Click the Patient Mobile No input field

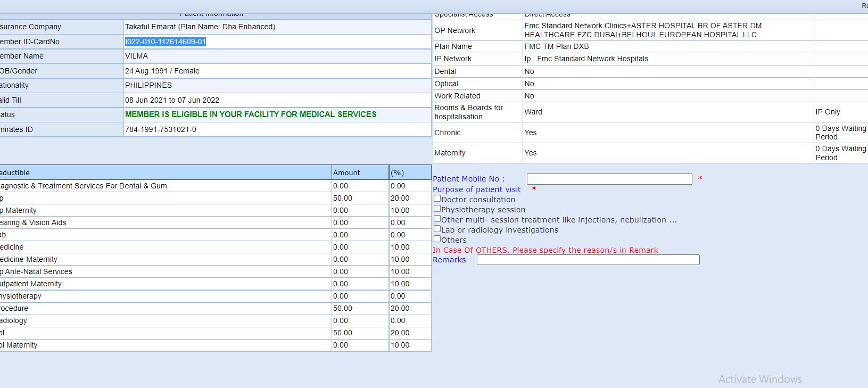609,179
